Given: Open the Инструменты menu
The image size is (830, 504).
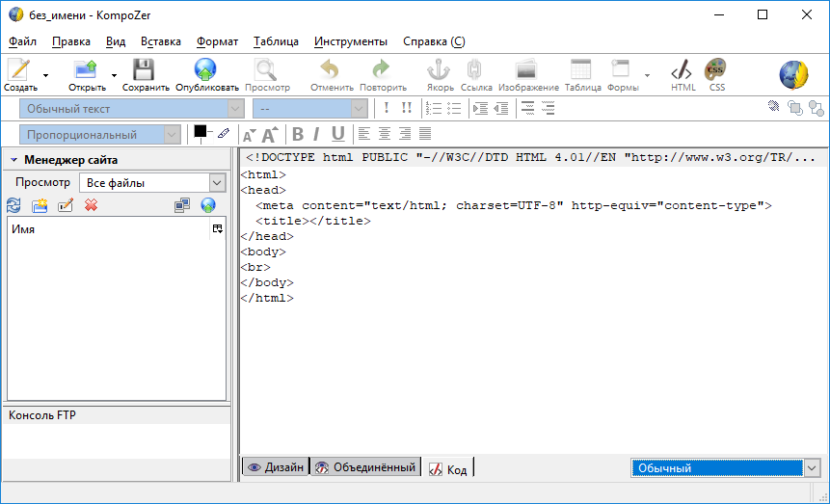Looking at the screenshot, I should (x=351, y=41).
